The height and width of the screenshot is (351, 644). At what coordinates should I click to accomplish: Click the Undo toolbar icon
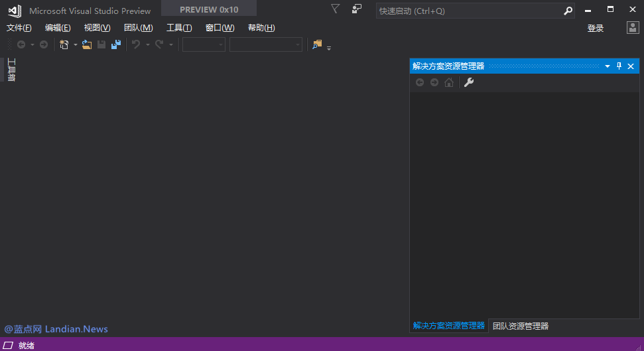136,44
